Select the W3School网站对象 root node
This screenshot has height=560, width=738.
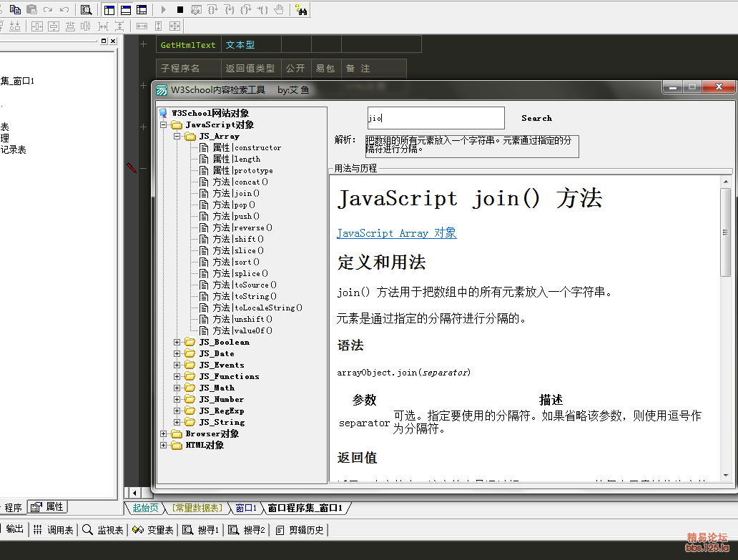(x=210, y=113)
